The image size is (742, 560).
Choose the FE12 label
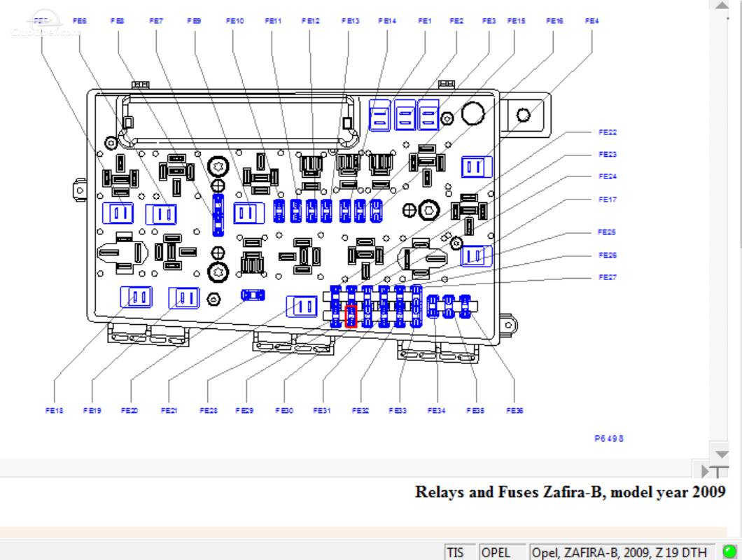pos(310,21)
